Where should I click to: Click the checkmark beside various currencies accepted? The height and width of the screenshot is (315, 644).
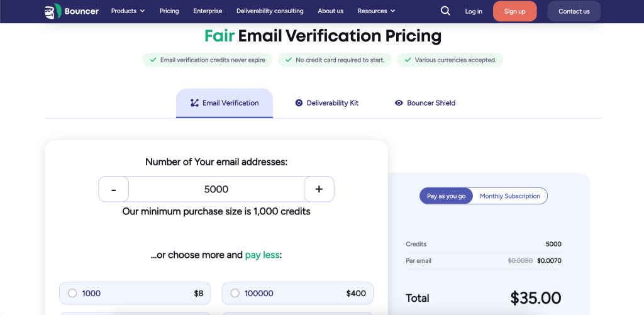[408, 60]
